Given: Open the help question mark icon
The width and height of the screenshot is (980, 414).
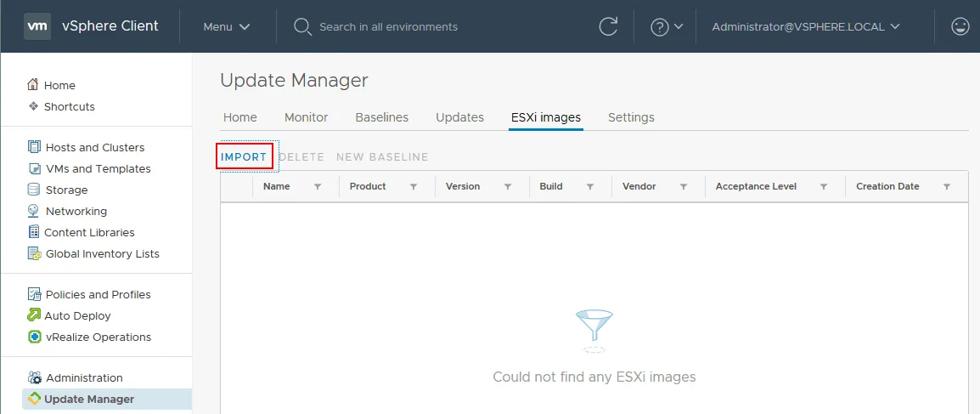Looking at the screenshot, I should click(660, 27).
